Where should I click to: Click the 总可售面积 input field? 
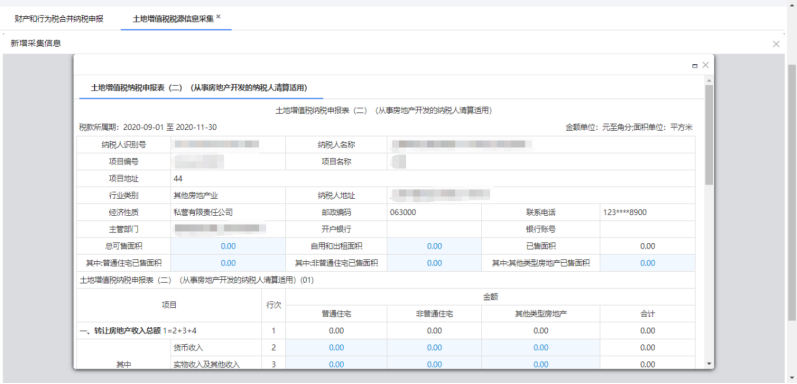pyautogui.click(x=228, y=246)
